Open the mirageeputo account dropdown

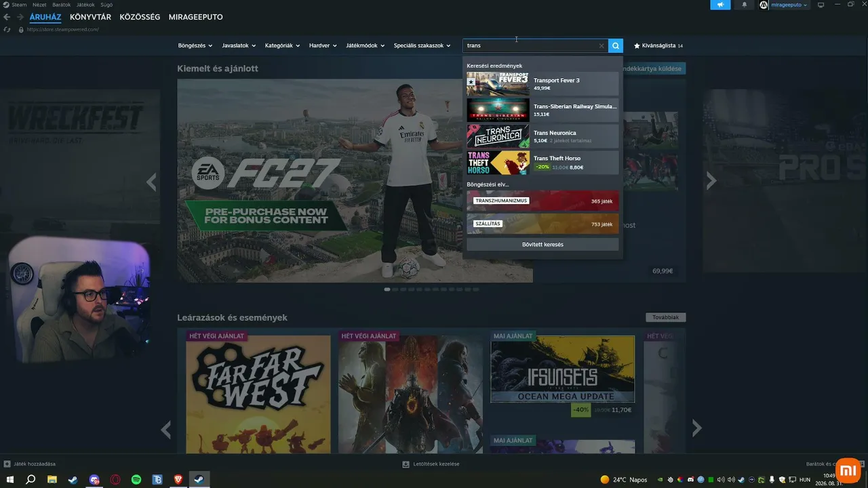pyautogui.click(x=789, y=5)
